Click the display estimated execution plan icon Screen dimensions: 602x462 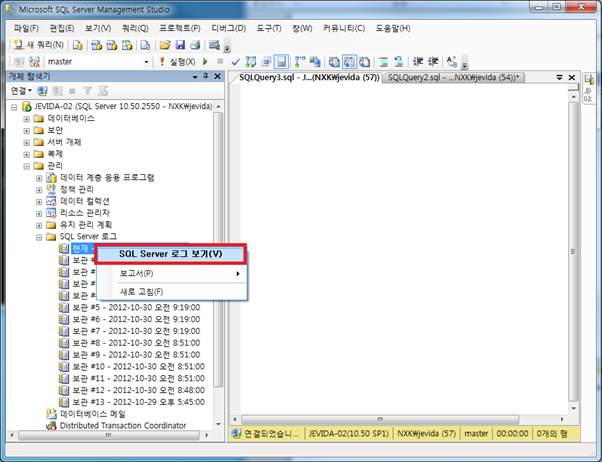coord(251,61)
